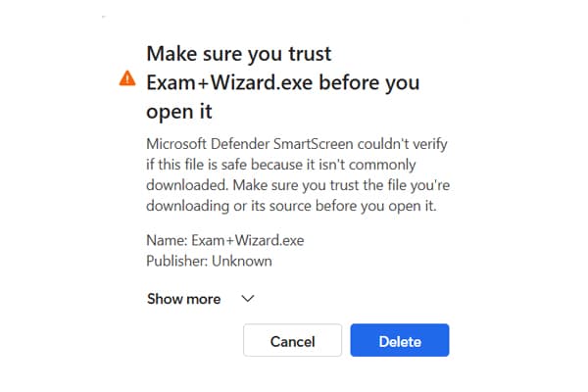
Task: Click the word trust in the heading
Action: click(x=310, y=54)
